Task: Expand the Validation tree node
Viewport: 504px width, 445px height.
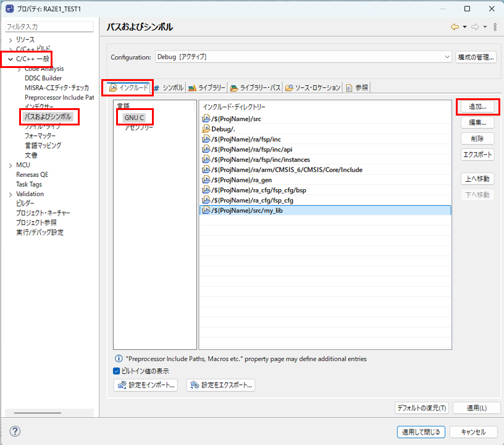Action: pos(10,194)
